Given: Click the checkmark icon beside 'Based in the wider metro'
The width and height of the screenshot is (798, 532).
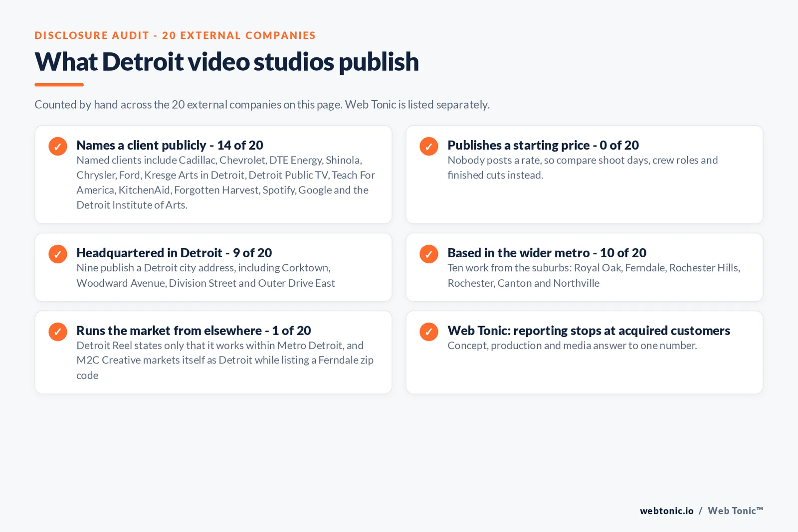Looking at the screenshot, I should (x=429, y=254).
